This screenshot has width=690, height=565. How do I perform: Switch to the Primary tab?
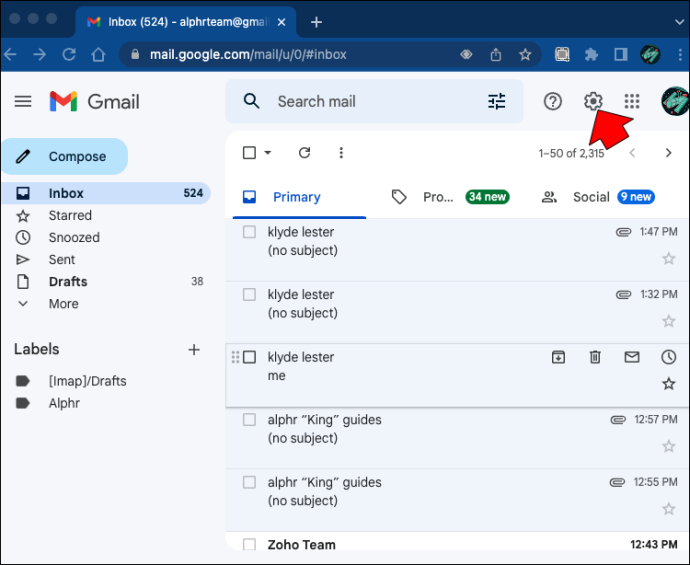[x=299, y=197]
